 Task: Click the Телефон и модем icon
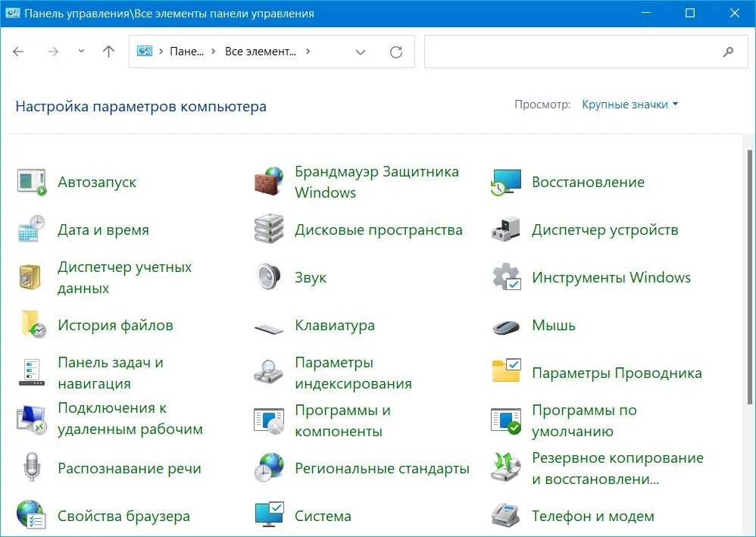coord(506,515)
